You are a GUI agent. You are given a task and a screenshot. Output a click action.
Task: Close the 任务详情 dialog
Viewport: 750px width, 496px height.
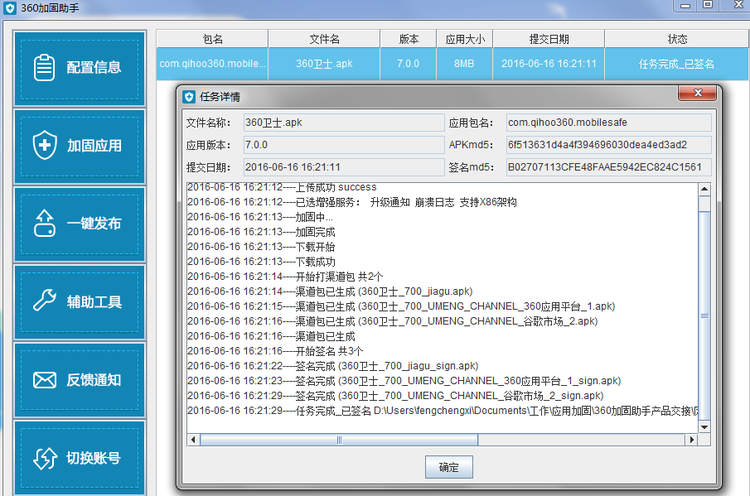click(697, 93)
